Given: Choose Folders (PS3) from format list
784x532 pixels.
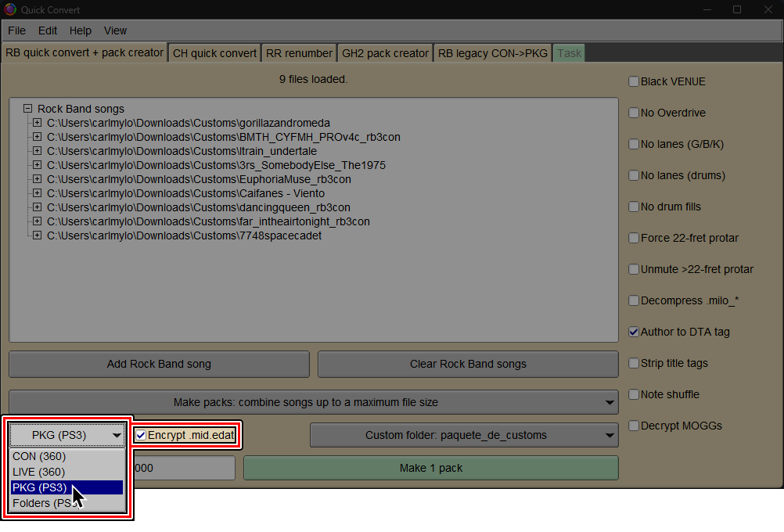Looking at the screenshot, I should pos(67,503).
